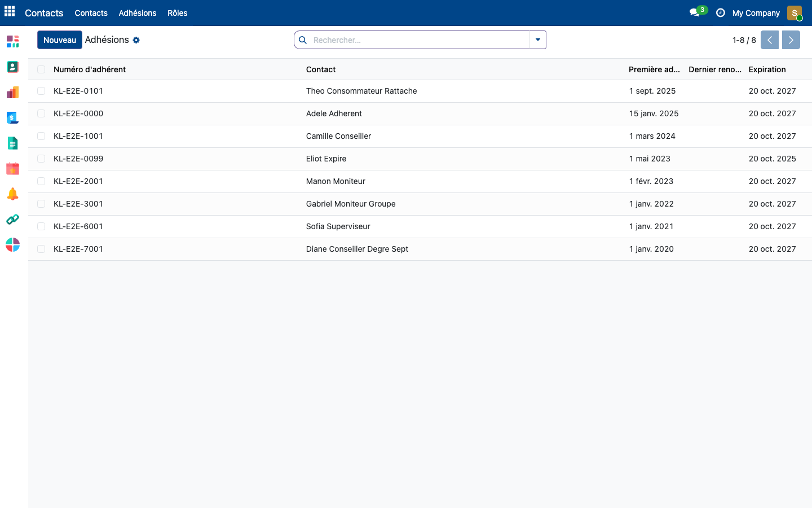Open the Rôles menu

click(x=177, y=13)
